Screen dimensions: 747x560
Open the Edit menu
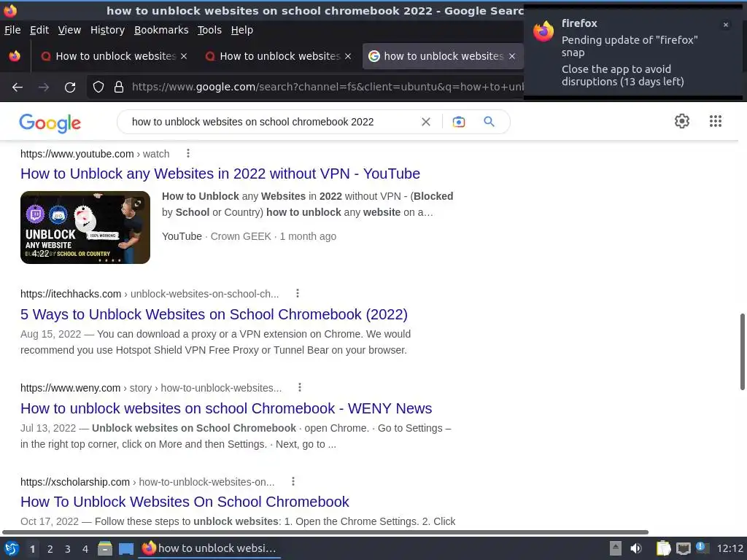tap(39, 30)
